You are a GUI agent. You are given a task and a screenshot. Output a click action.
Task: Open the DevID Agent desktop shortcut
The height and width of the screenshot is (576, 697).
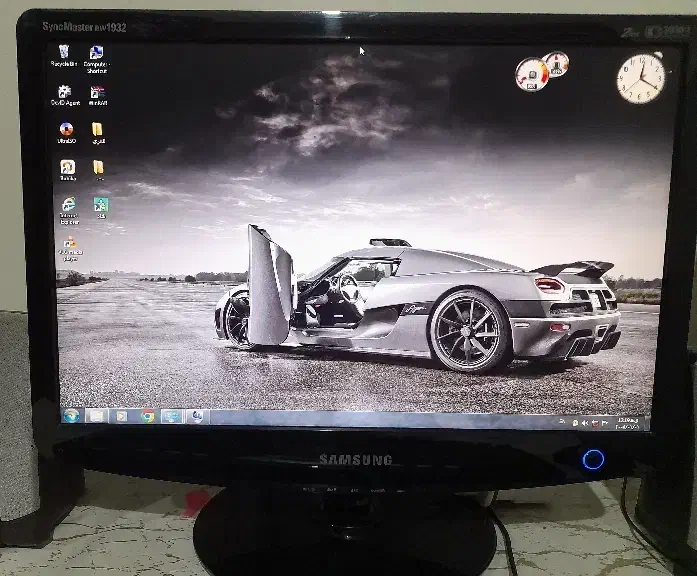coord(65,93)
